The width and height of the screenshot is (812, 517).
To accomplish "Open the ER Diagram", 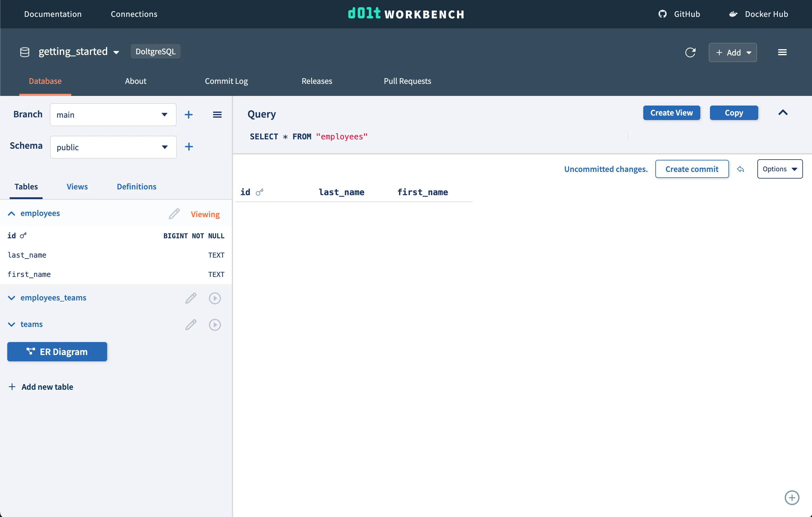I will coord(57,351).
